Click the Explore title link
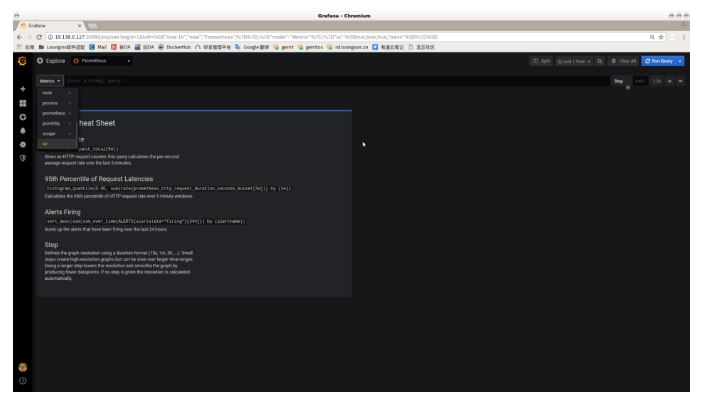Screen dimensions: 703x406 56,61
